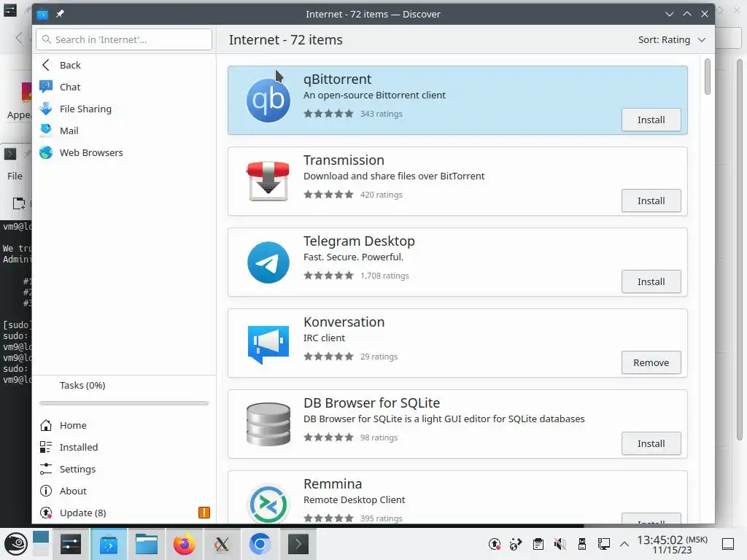Open the Sort: Rating dropdown

pos(672,40)
